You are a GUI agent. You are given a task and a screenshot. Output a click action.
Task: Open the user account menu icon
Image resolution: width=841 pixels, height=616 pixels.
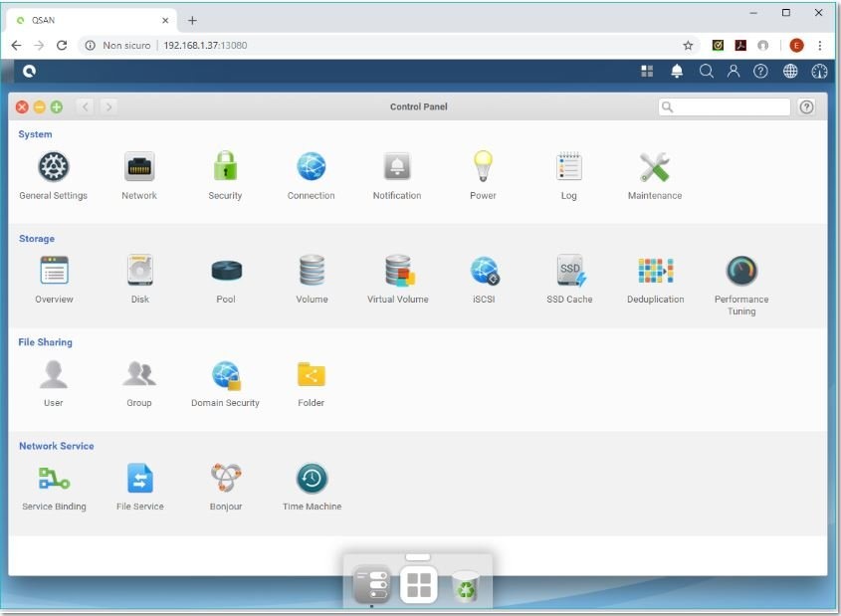[734, 72]
